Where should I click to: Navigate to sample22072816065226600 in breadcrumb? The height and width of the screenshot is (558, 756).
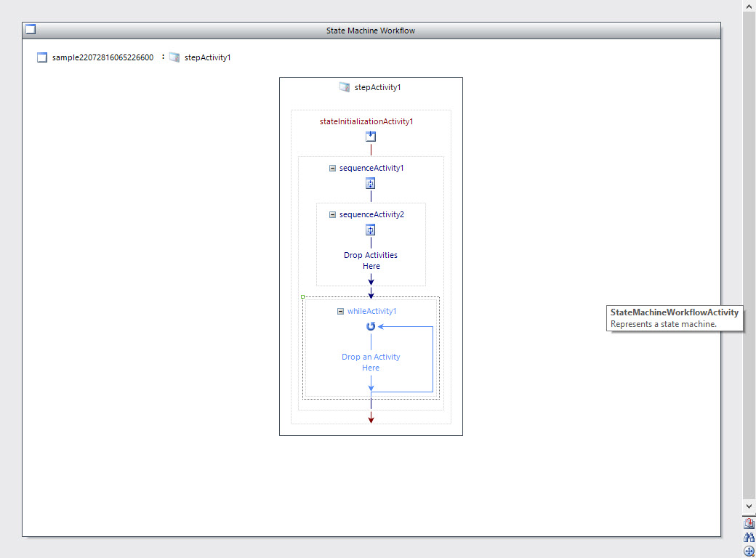pyautogui.click(x=102, y=57)
